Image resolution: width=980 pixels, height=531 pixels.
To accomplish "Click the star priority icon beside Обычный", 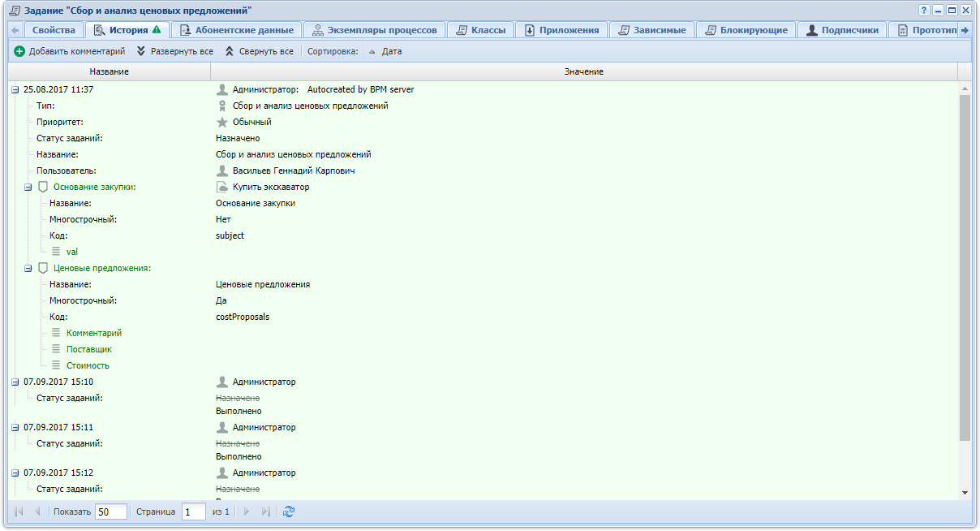I will (x=222, y=122).
